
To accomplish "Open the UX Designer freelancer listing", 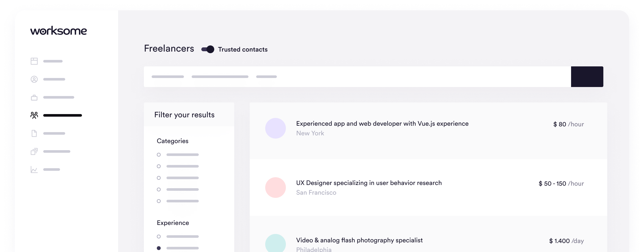I will click(x=369, y=183).
